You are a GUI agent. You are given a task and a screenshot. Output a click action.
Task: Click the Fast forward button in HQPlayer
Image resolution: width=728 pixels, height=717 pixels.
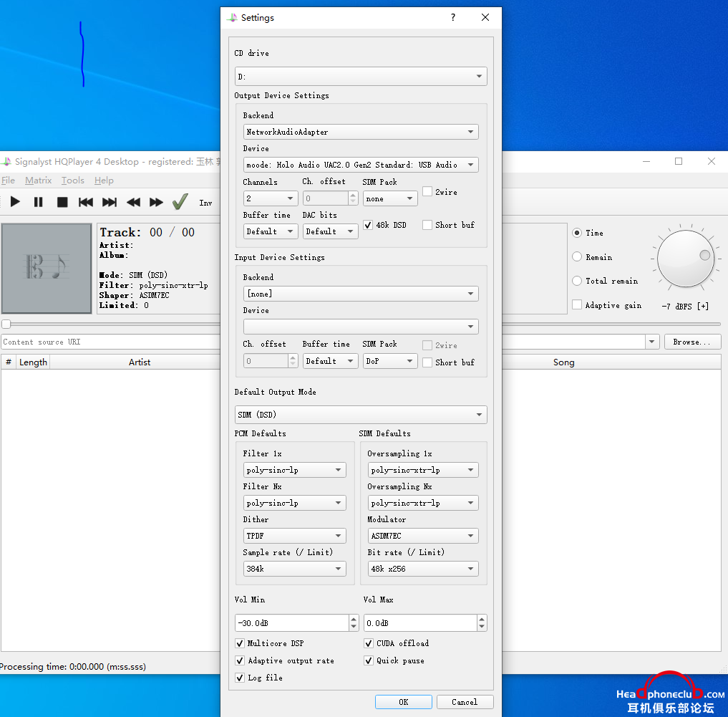(x=157, y=202)
